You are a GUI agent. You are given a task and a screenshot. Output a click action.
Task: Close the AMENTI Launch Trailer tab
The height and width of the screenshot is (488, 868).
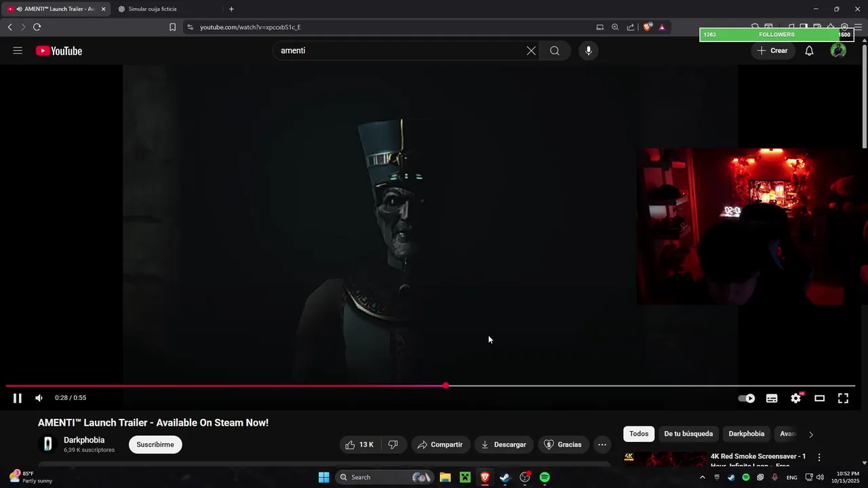(103, 9)
